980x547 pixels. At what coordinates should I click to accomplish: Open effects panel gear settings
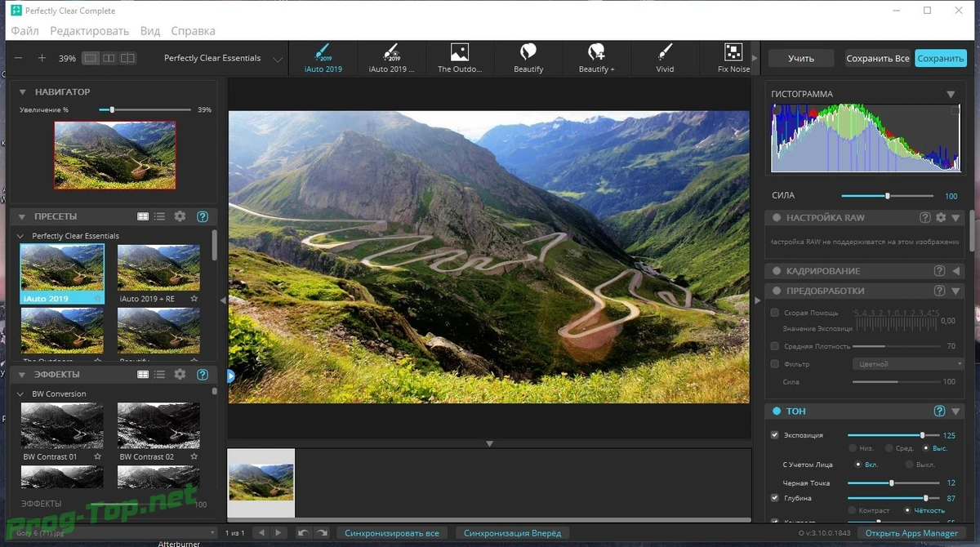point(180,374)
